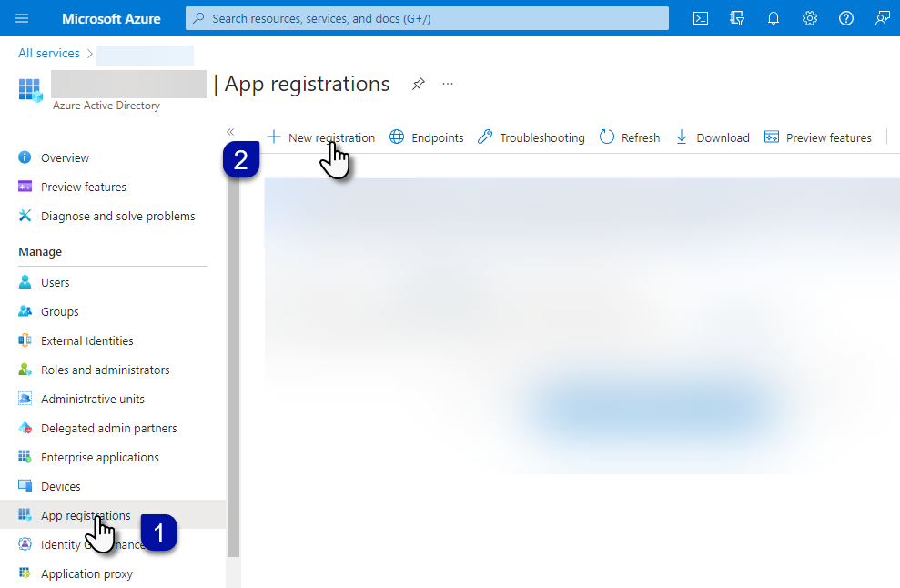Viewport: 900px width, 588px height.
Task: Click the Endpoints globe icon
Action: click(397, 137)
